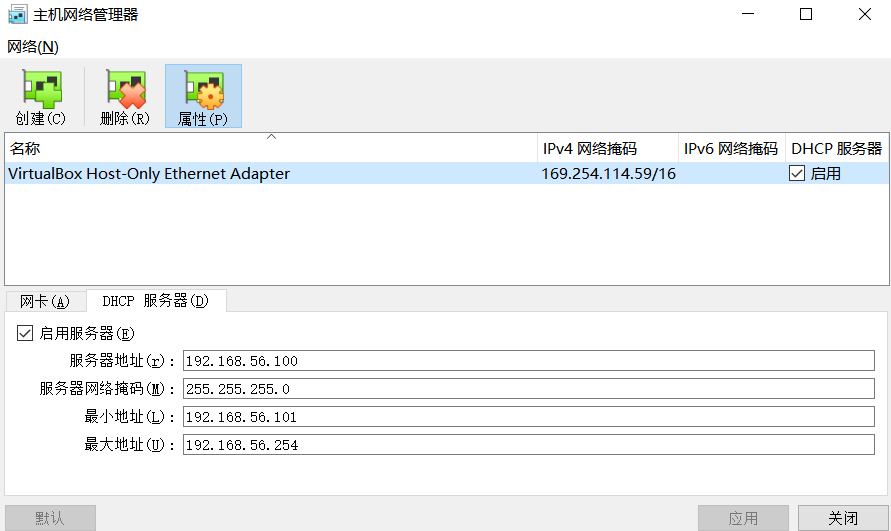Click the IPv6 网络掩码 column header
Image resolution: width=891 pixels, height=531 pixels.
(x=731, y=148)
